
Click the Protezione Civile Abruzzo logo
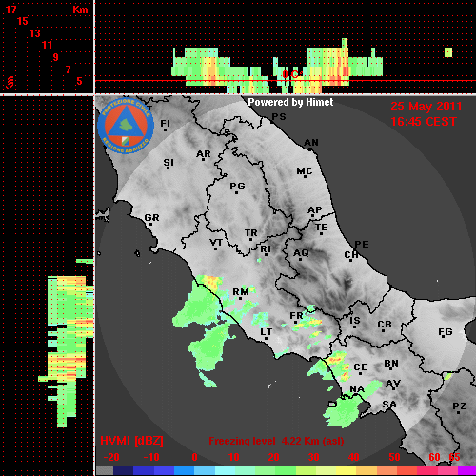point(126,126)
